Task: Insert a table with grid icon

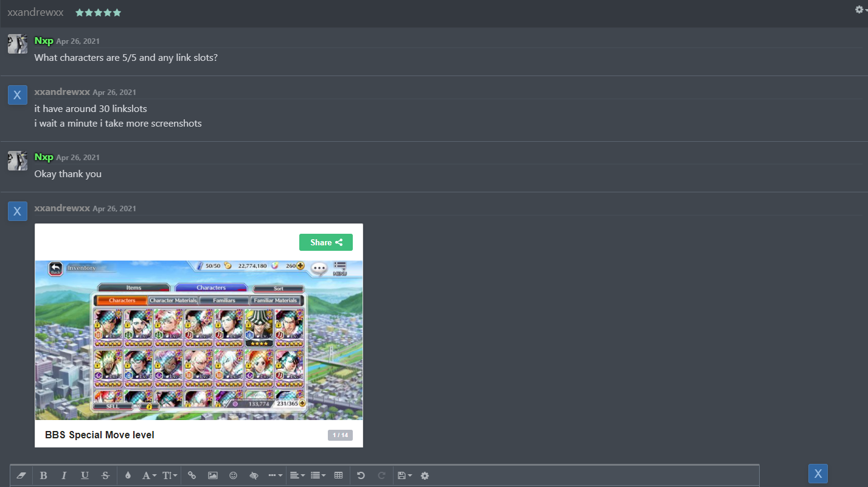Action: click(339, 475)
